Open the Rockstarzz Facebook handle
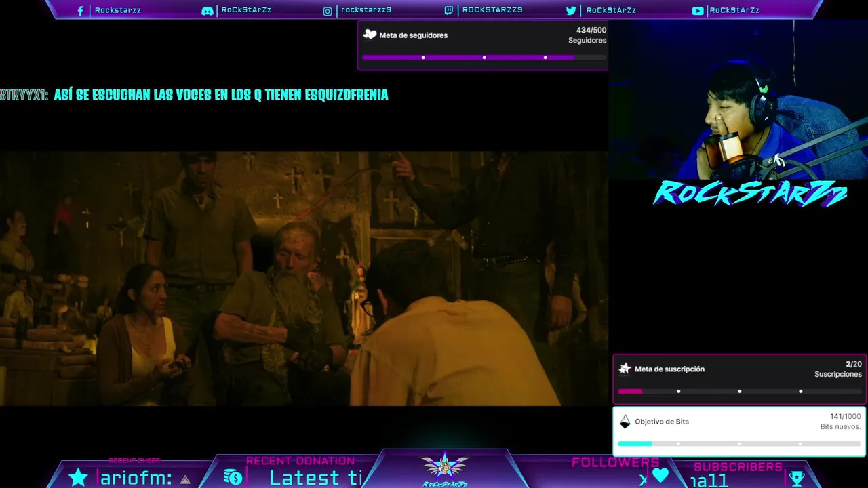 click(x=118, y=11)
